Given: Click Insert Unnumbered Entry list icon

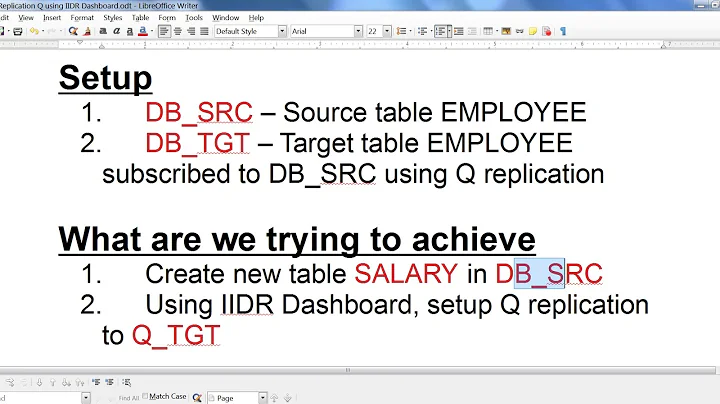Looking at the screenshot, I should pos(96,382).
